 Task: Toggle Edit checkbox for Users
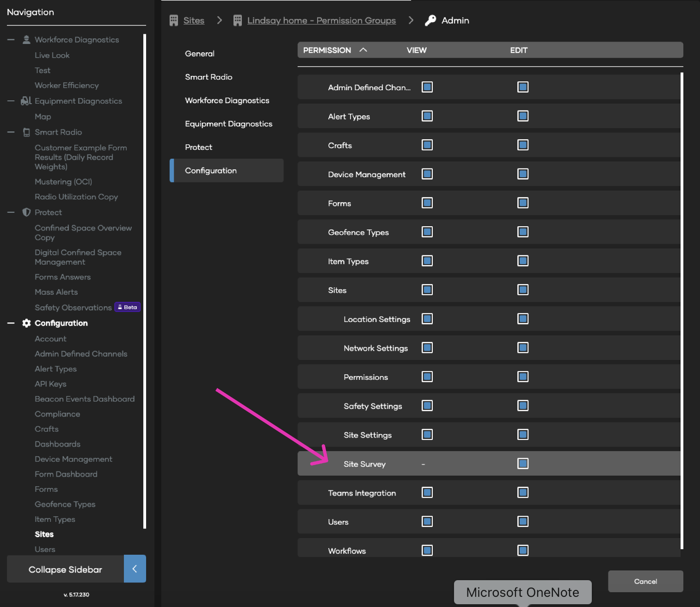click(523, 522)
